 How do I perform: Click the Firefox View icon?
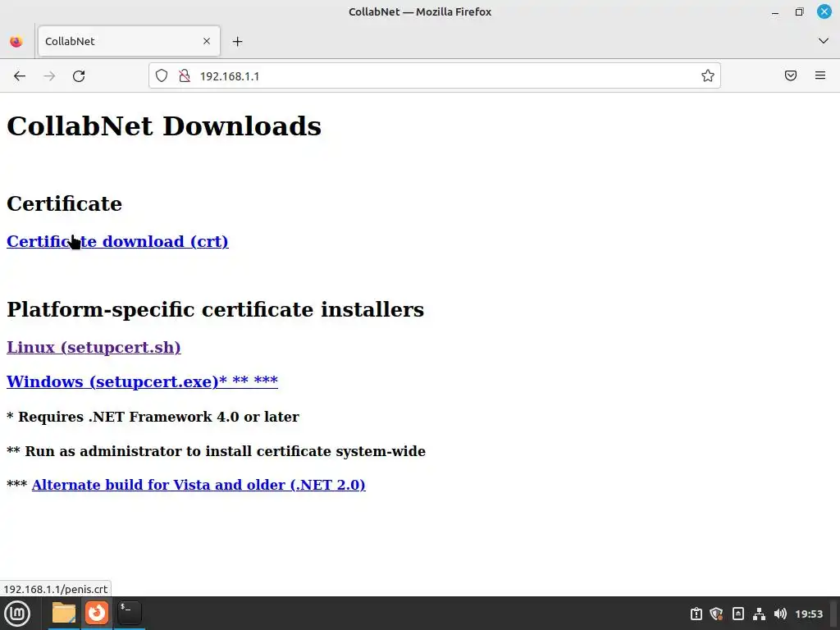point(16,41)
